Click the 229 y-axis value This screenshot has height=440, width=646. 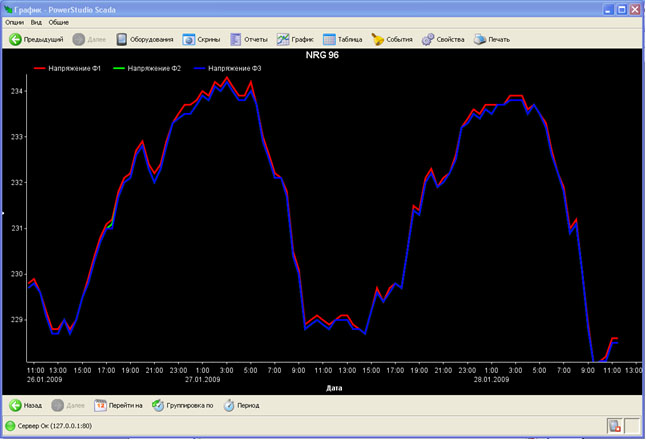tap(16, 320)
